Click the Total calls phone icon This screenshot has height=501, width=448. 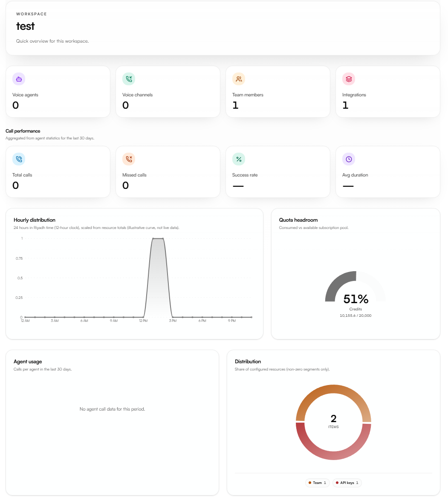tap(19, 159)
